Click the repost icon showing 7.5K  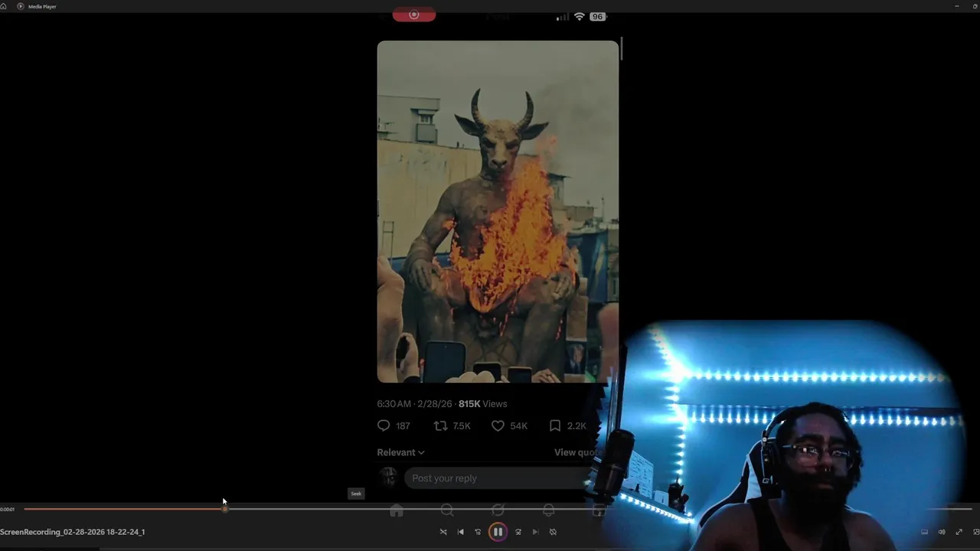coord(440,425)
